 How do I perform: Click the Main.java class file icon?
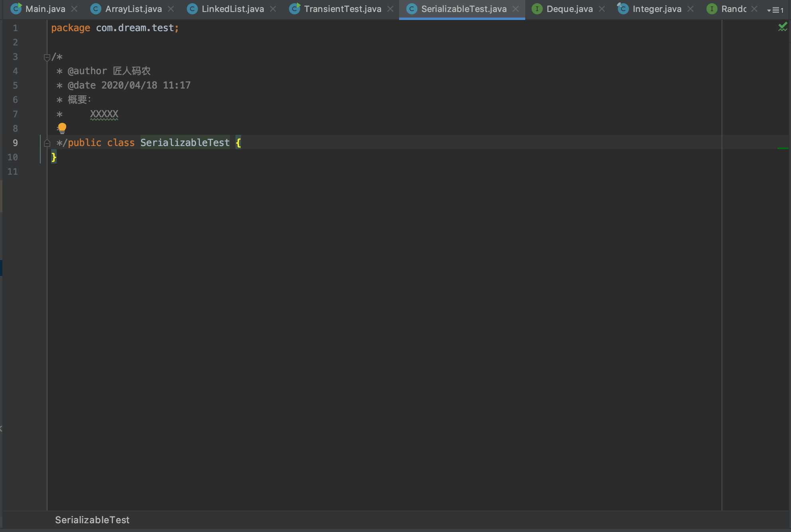(16, 9)
